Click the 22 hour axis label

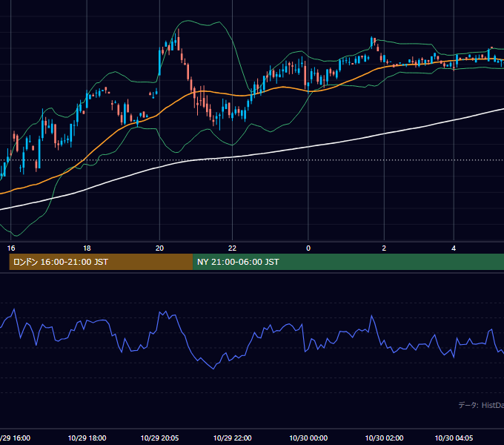(232, 248)
